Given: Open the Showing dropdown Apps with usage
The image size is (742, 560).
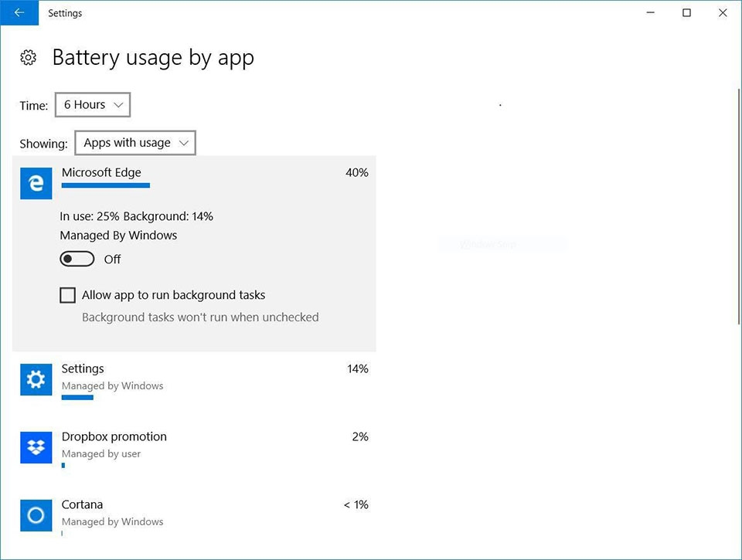Looking at the screenshot, I should tap(135, 143).
